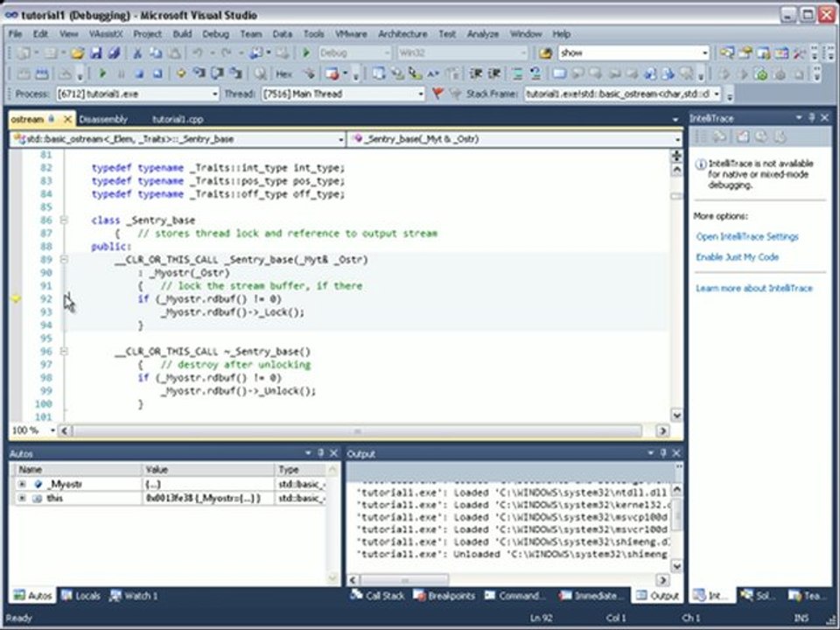Toggle the pin on the ostream tab
Viewport: 840px width, 630px height.
tap(52, 119)
